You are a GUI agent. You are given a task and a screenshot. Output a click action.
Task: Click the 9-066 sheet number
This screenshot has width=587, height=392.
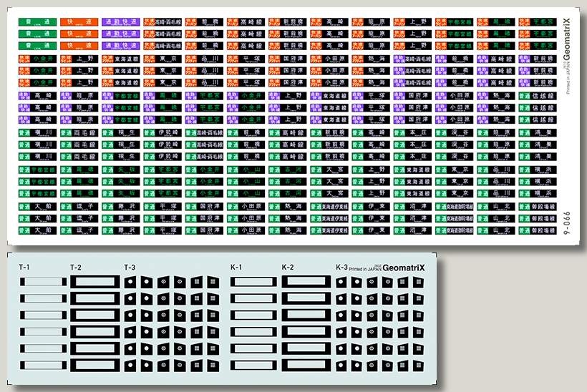point(567,223)
